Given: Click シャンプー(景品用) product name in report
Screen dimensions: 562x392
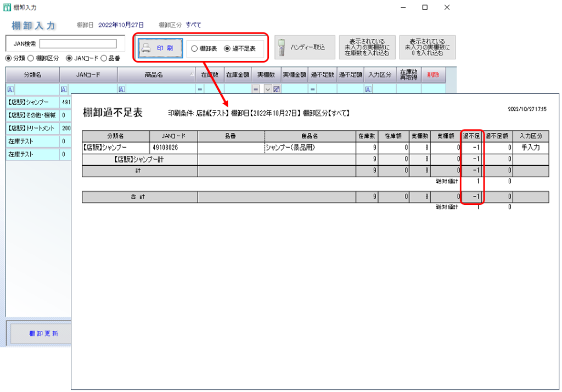Looking at the screenshot, I should click(290, 147).
